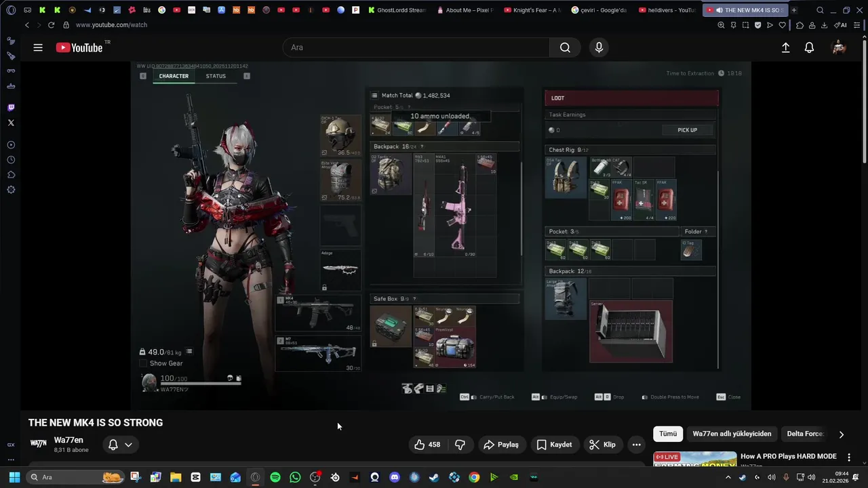This screenshot has width=868, height=488.
Task: Open WhatsApp from the taskbar
Action: (x=295, y=477)
